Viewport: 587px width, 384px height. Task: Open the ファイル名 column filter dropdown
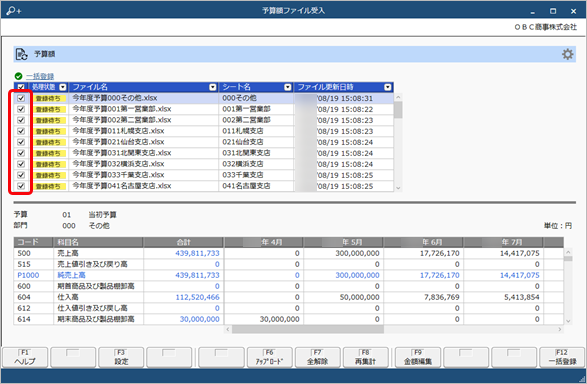click(x=213, y=87)
